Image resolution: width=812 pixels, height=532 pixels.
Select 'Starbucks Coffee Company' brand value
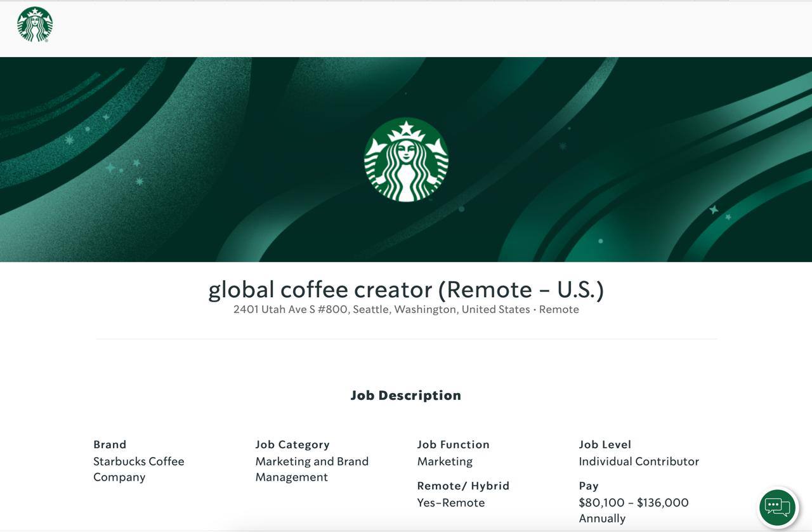pyautogui.click(x=139, y=469)
